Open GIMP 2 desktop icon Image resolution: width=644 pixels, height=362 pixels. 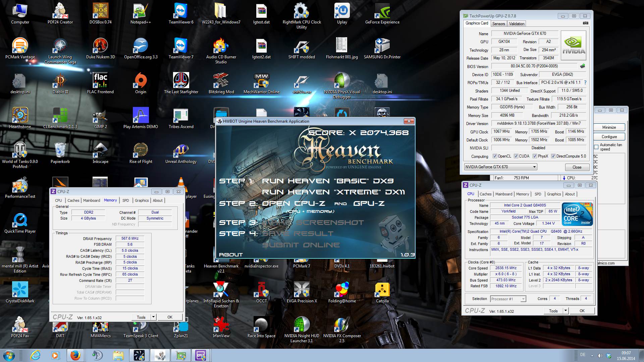[x=100, y=118]
